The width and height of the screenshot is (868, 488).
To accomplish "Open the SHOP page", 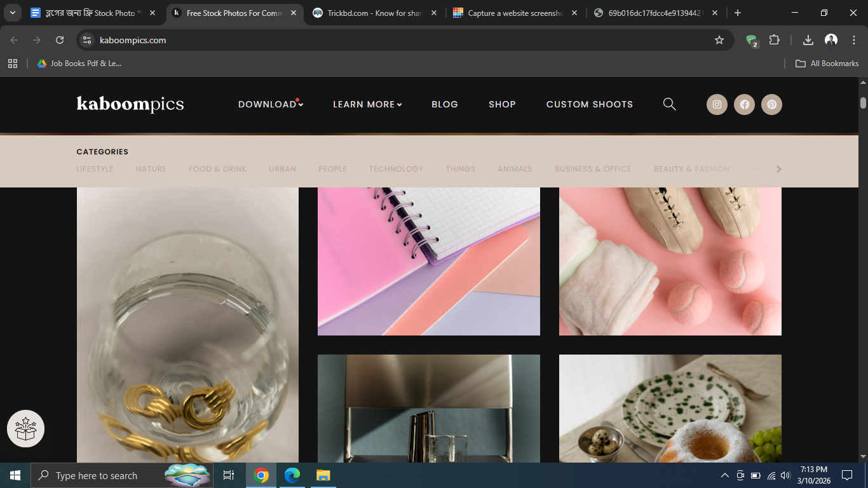I will [502, 104].
